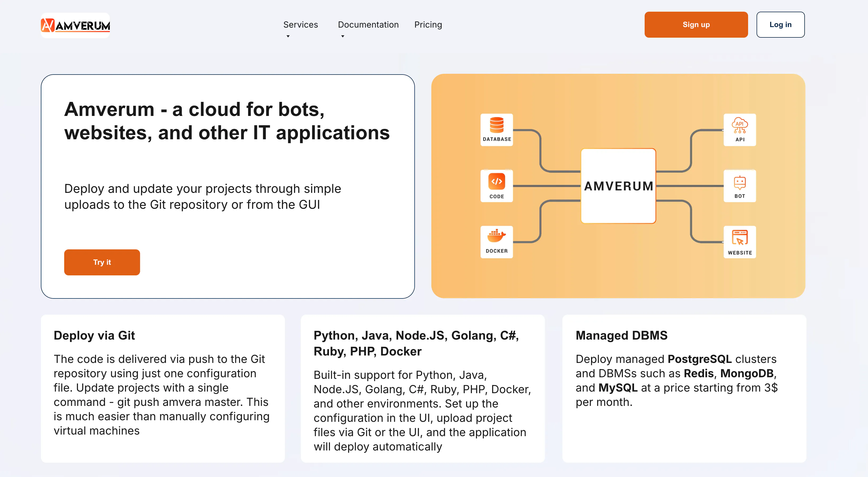Click the bold Redis text
868x477 pixels.
click(698, 373)
